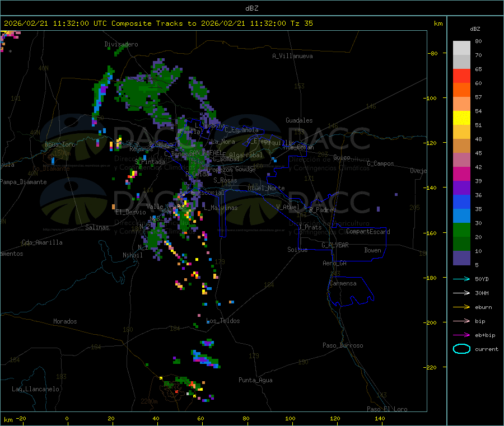
Task: Select the green 20–30 dBZ legend swatch
Action: 461,230
